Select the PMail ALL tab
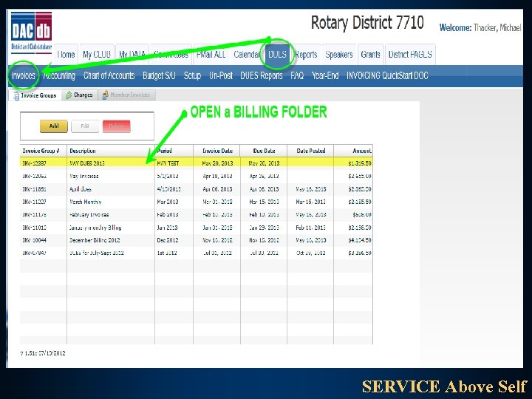Viewport: 532px width, 399px height. [x=211, y=55]
